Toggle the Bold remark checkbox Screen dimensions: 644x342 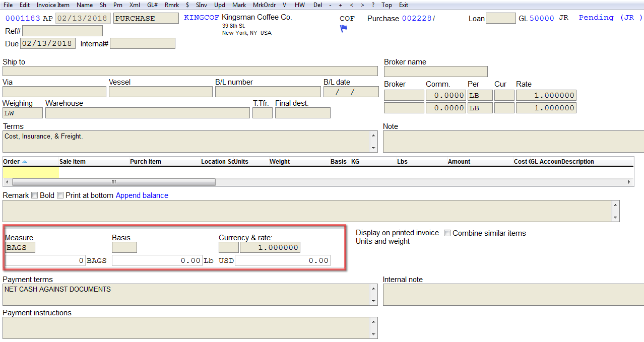coord(35,195)
